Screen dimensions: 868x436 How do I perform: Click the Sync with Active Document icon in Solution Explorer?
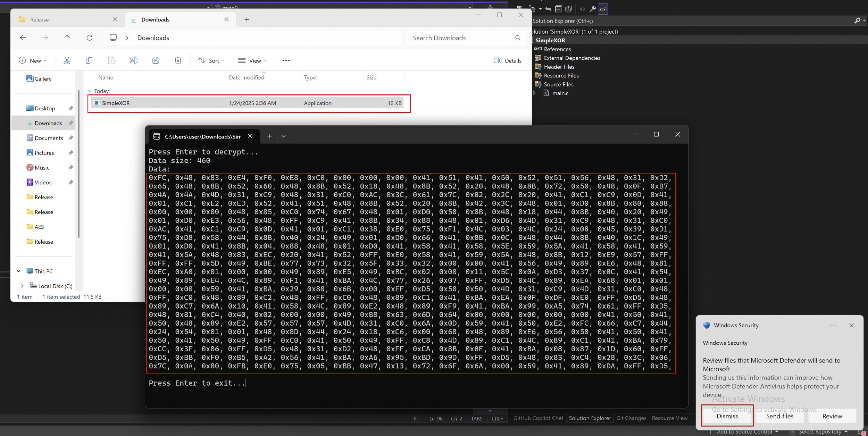[x=548, y=9]
